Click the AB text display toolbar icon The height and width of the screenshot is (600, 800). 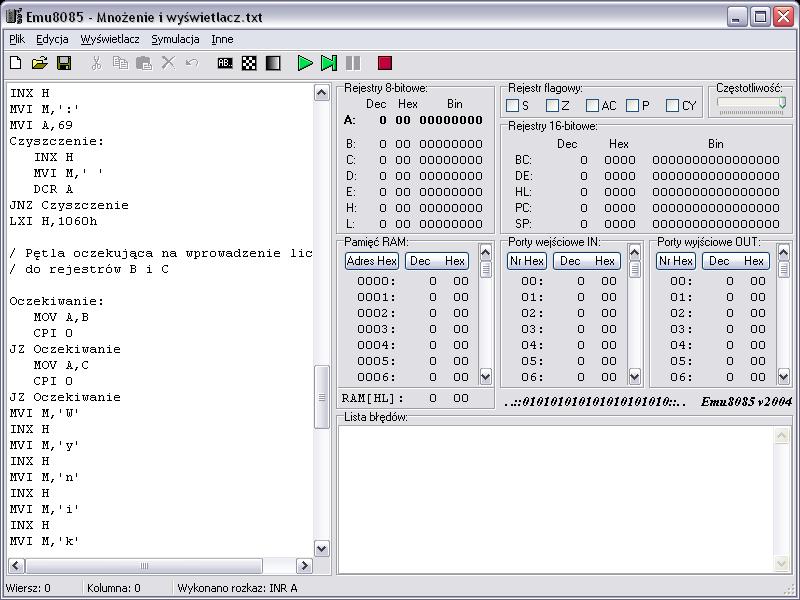225,63
